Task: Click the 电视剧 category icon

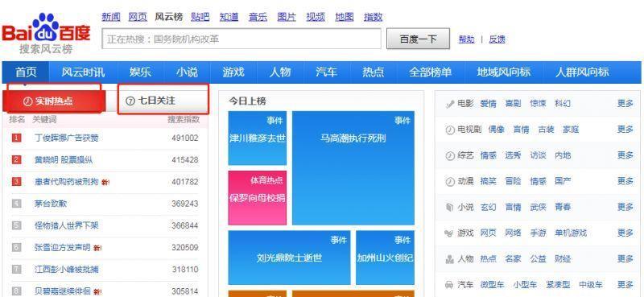Action: point(450,130)
